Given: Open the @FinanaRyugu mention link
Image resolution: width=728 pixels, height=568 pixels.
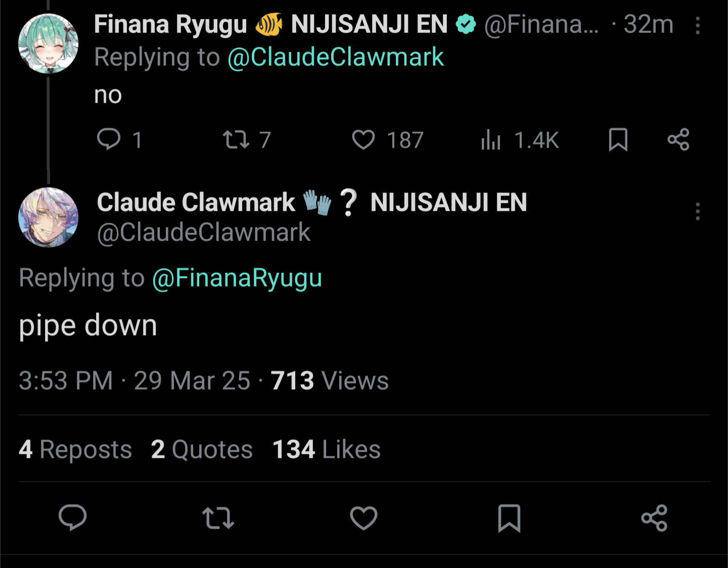Looking at the screenshot, I should tap(237, 278).
